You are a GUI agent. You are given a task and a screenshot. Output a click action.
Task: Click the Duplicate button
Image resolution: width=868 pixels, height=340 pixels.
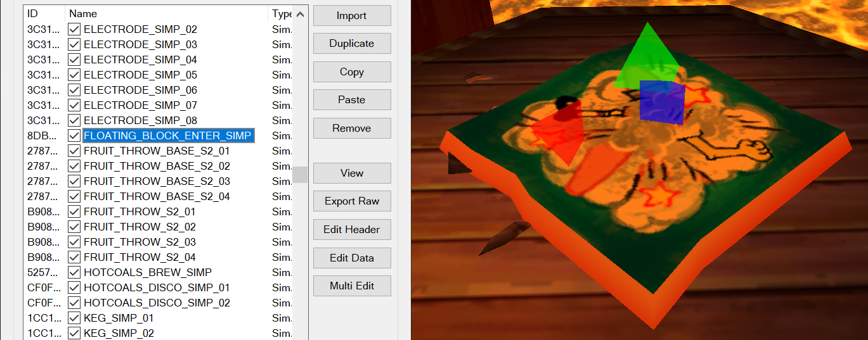(352, 44)
